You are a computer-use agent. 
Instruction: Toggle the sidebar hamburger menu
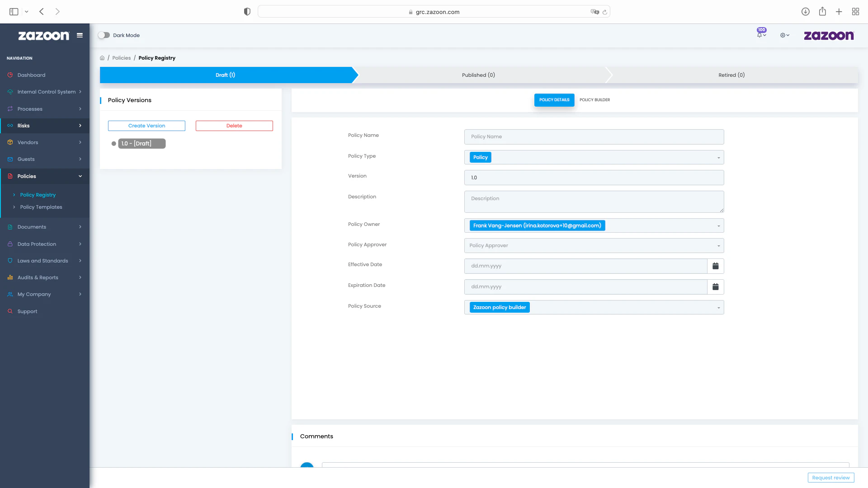point(80,35)
